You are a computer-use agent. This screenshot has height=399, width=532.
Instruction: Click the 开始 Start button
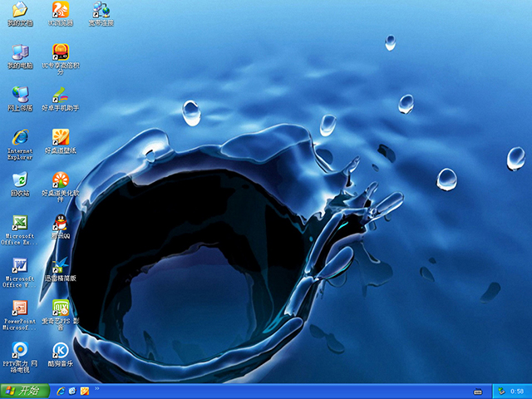[23, 391]
